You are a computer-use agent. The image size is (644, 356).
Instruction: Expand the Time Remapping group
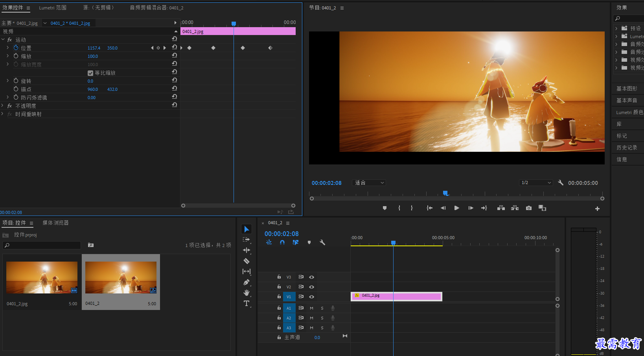(x=3, y=114)
